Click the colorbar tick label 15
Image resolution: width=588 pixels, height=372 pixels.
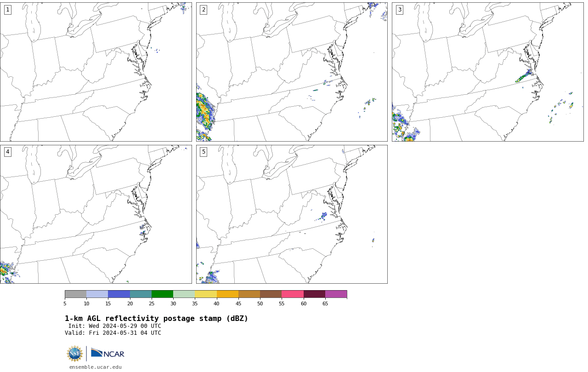(108, 303)
